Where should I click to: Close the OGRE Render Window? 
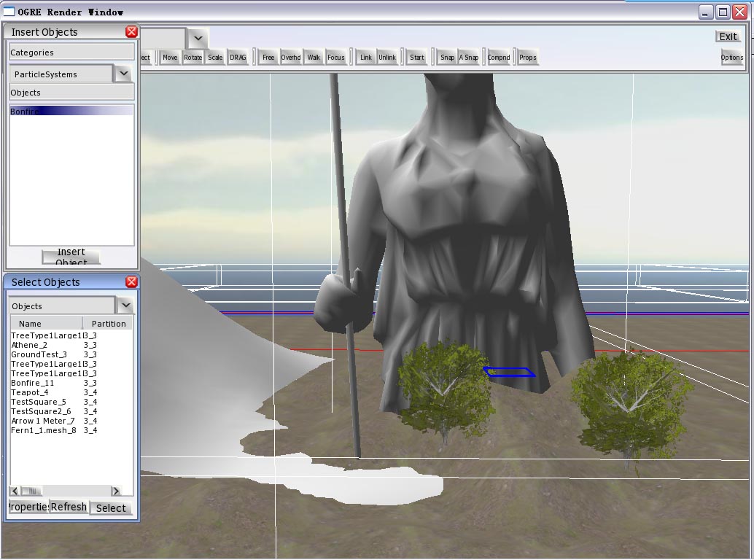[739, 12]
